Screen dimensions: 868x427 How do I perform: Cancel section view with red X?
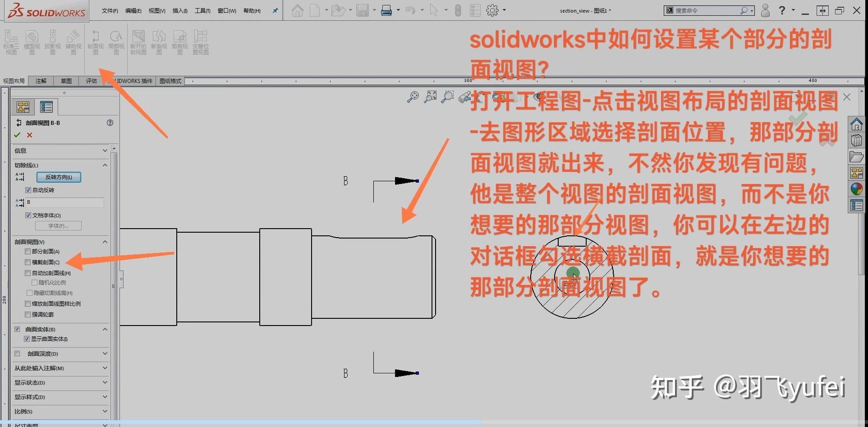[x=29, y=135]
